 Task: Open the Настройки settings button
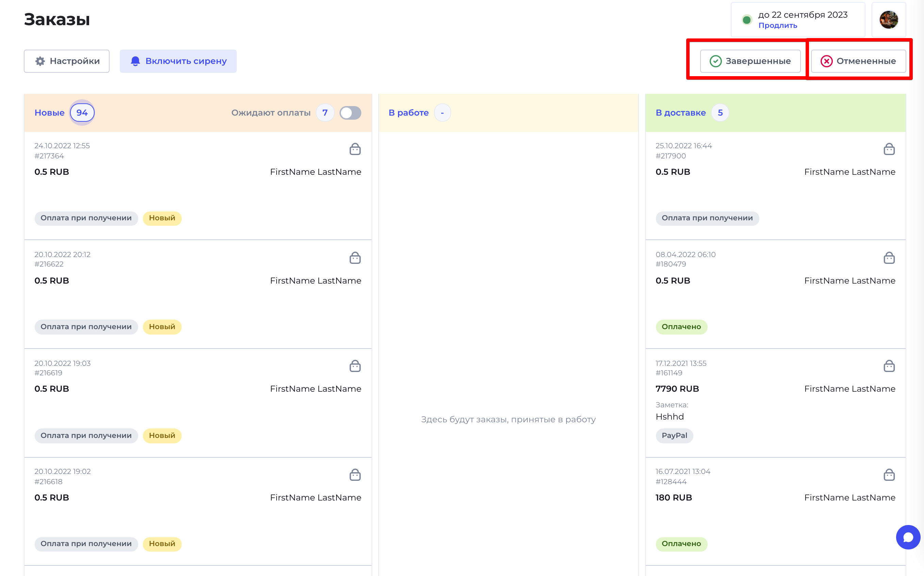(x=67, y=61)
